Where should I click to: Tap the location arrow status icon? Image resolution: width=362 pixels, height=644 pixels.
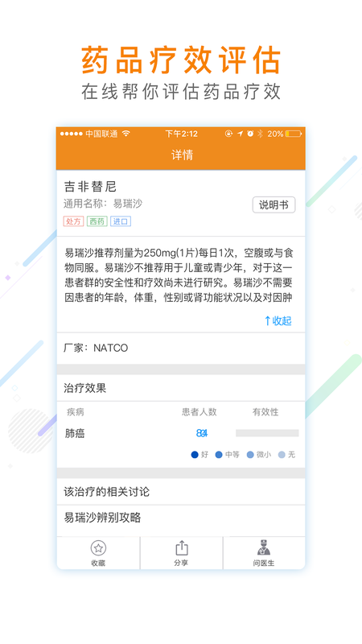(x=240, y=134)
